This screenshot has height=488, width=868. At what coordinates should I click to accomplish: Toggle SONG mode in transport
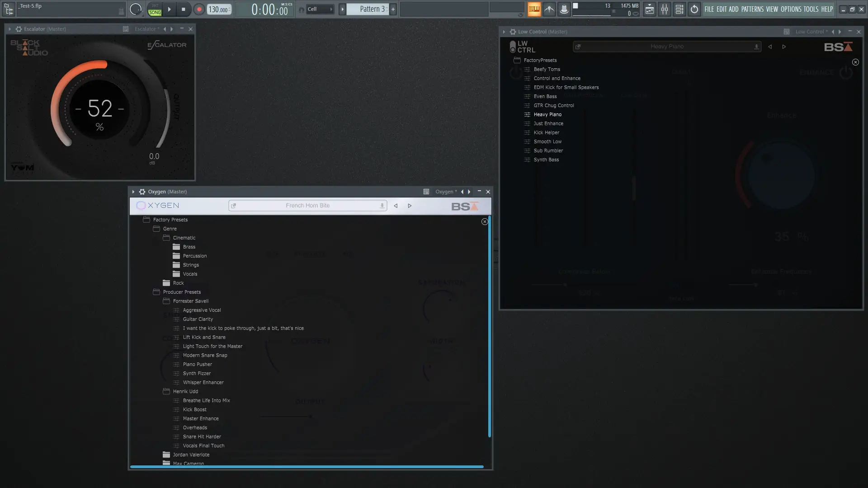pyautogui.click(x=155, y=12)
